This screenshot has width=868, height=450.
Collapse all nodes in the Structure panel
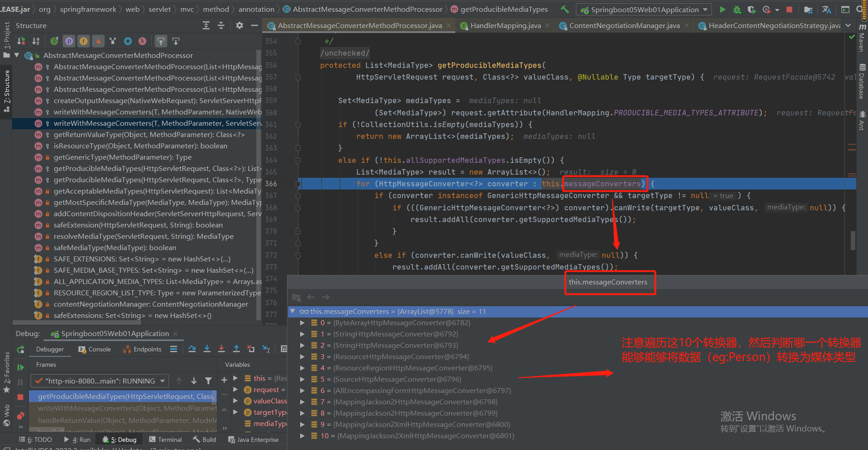[x=221, y=26]
